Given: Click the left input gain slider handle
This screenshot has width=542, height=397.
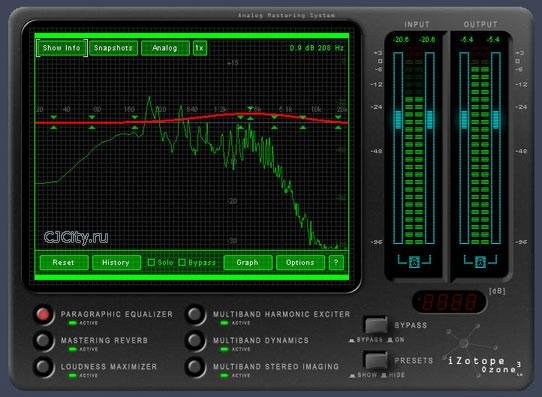Looking at the screenshot, I should 398,120.
